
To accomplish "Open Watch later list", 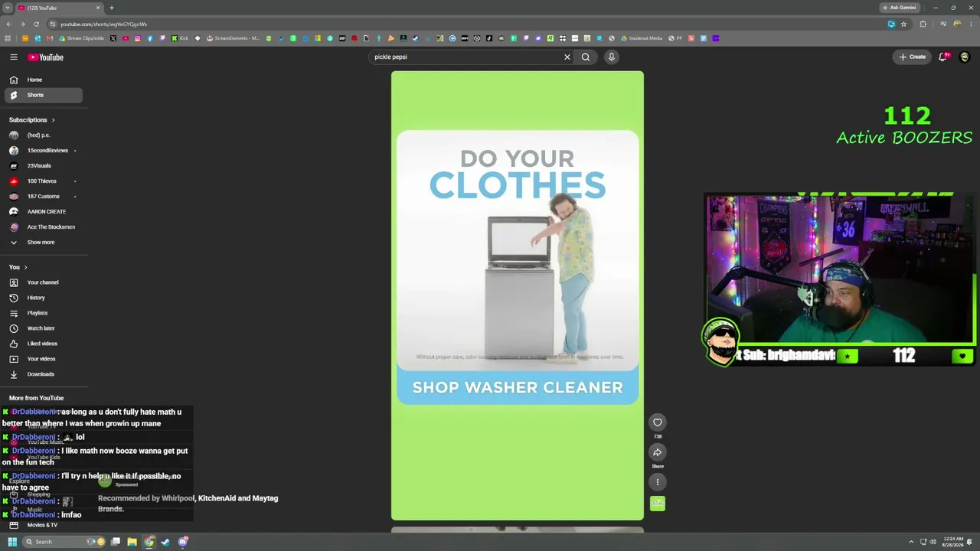I will pos(43,328).
